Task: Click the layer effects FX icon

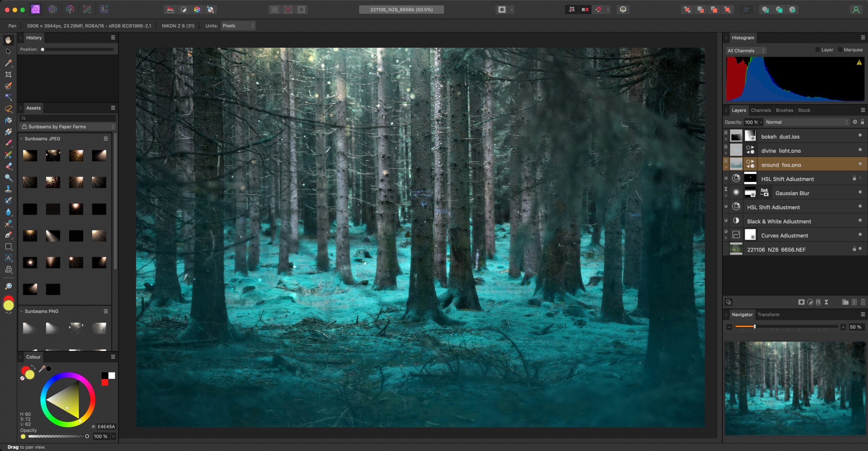Action: point(818,302)
